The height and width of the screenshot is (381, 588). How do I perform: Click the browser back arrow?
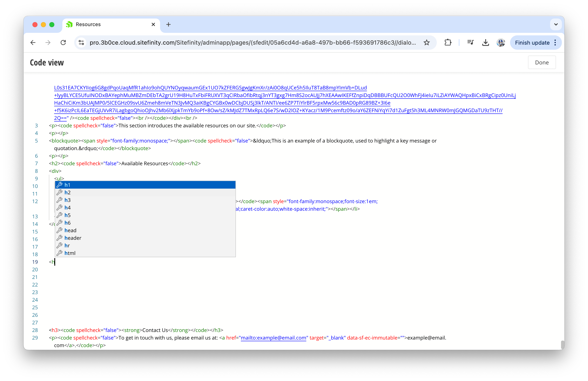coord(33,43)
